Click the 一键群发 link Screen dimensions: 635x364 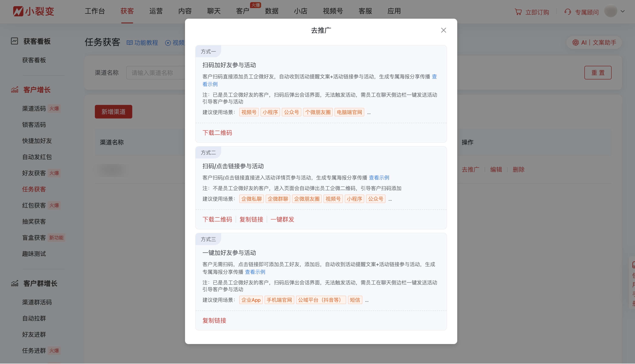[x=282, y=219]
